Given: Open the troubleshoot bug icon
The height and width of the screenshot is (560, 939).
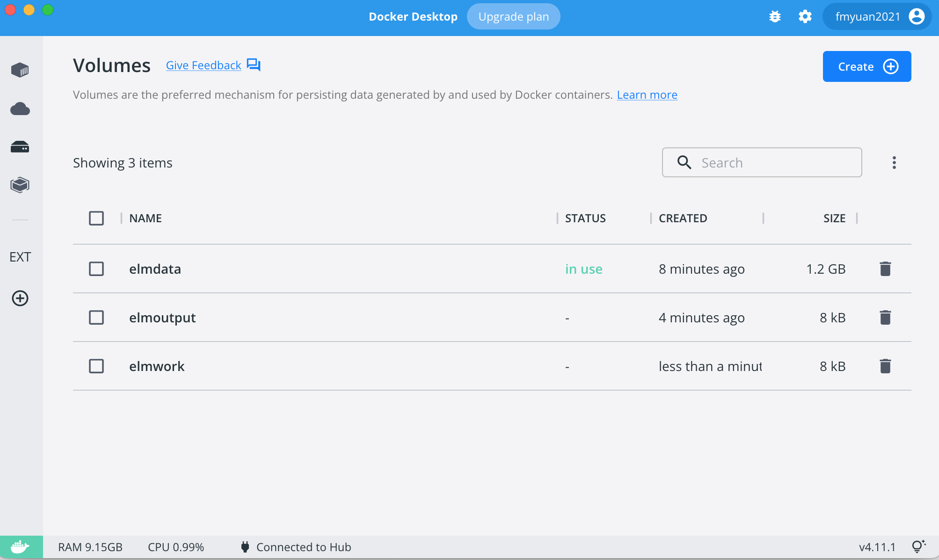Looking at the screenshot, I should pos(775,17).
